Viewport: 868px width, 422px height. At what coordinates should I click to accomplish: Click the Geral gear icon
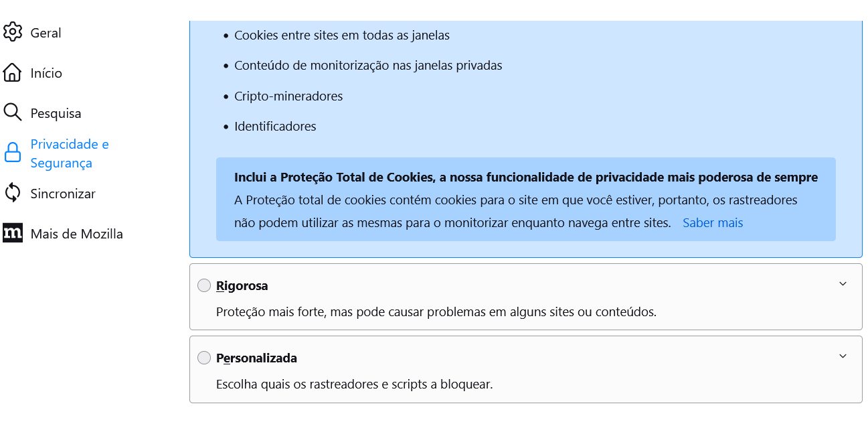click(13, 32)
